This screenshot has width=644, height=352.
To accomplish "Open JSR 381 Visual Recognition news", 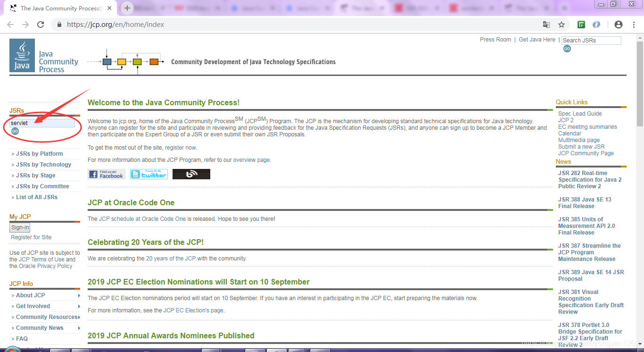I will pos(591,302).
